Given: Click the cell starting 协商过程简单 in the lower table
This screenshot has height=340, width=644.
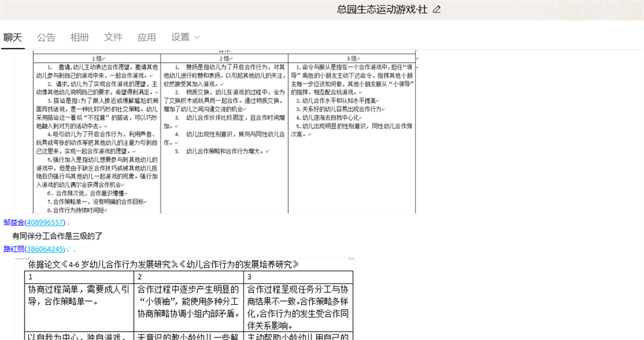Looking at the screenshot, I should 79,295.
